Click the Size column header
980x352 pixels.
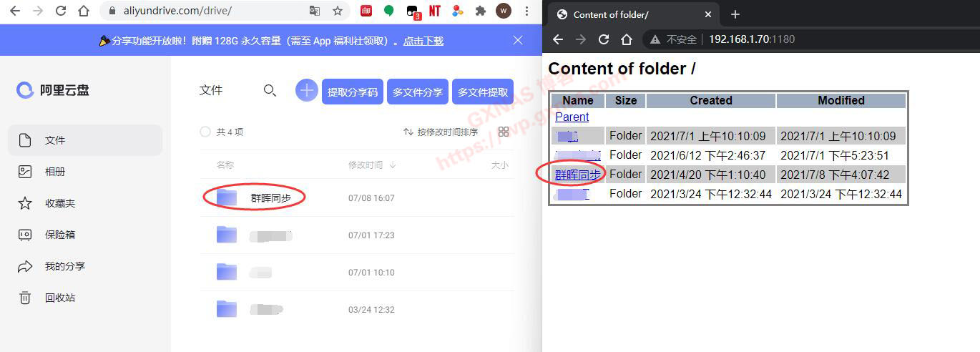[x=626, y=100]
